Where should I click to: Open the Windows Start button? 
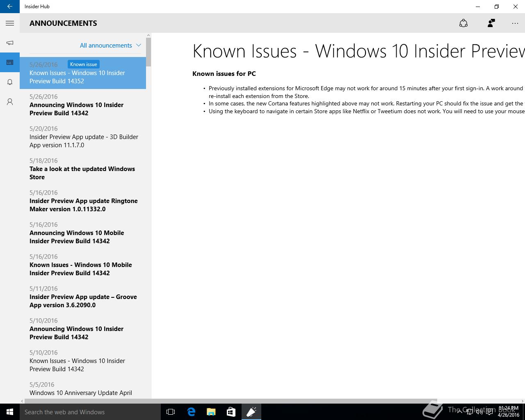click(10, 412)
